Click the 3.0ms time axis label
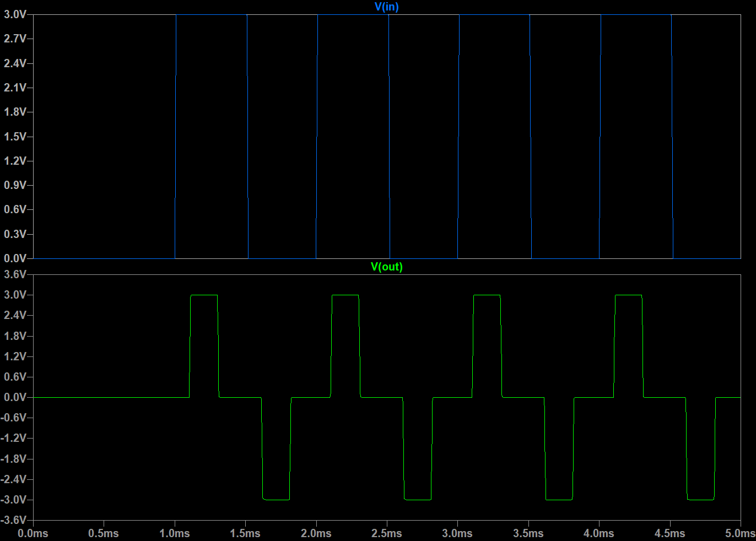Screen dimensions: 756x541 (457, 533)
